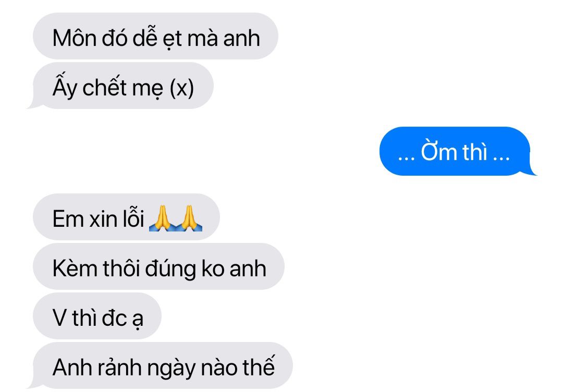Tap the second praying hands emoji
The width and height of the screenshot is (563, 392).
pyautogui.click(x=189, y=218)
